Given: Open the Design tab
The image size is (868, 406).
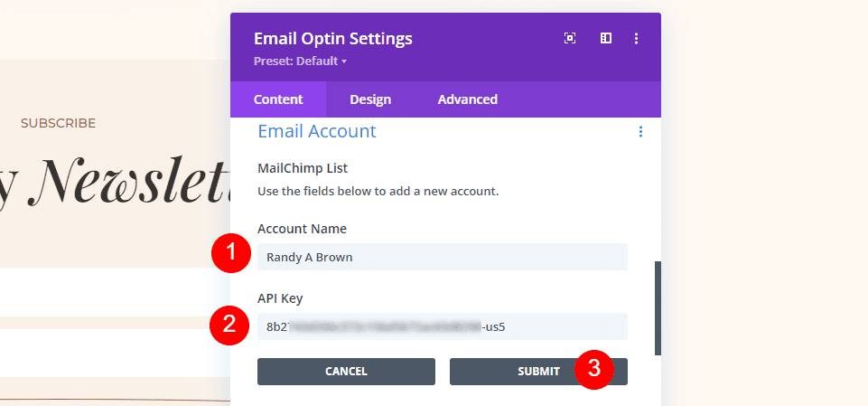Looking at the screenshot, I should pyautogui.click(x=370, y=99).
